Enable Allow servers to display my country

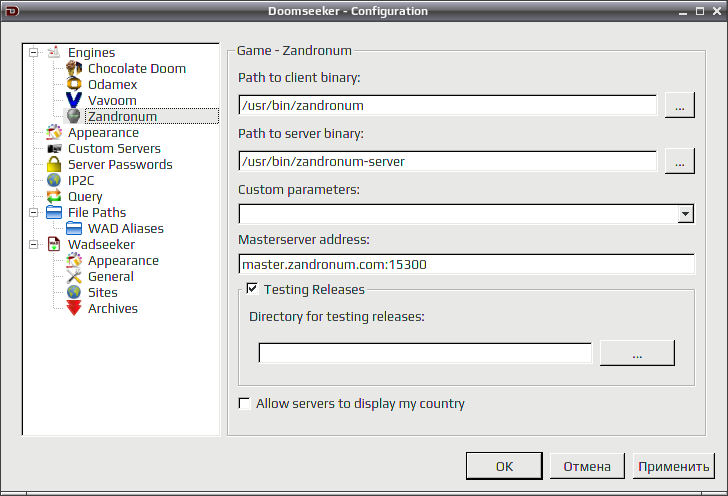point(244,403)
